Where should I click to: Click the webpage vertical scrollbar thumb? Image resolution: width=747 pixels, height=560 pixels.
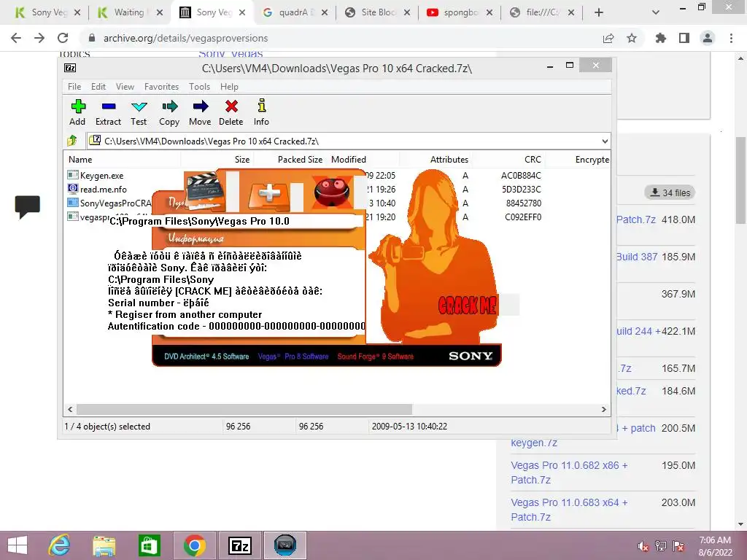(x=740, y=181)
